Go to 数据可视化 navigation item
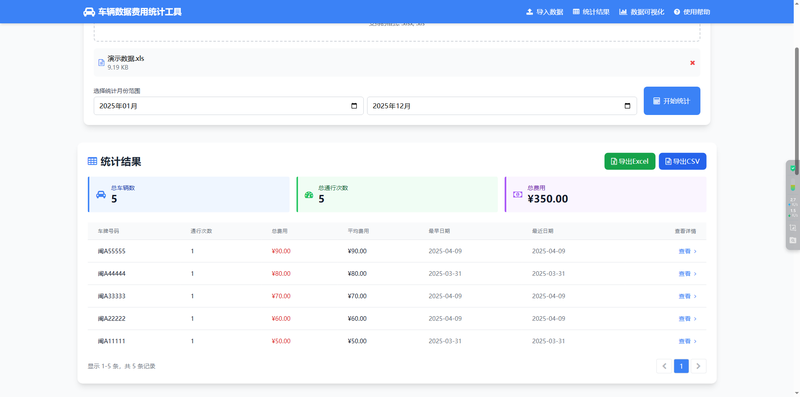800x397 pixels. tap(642, 12)
